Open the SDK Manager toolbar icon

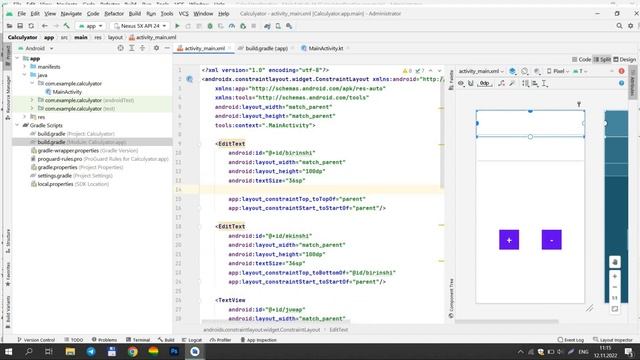click(x=289, y=26)
